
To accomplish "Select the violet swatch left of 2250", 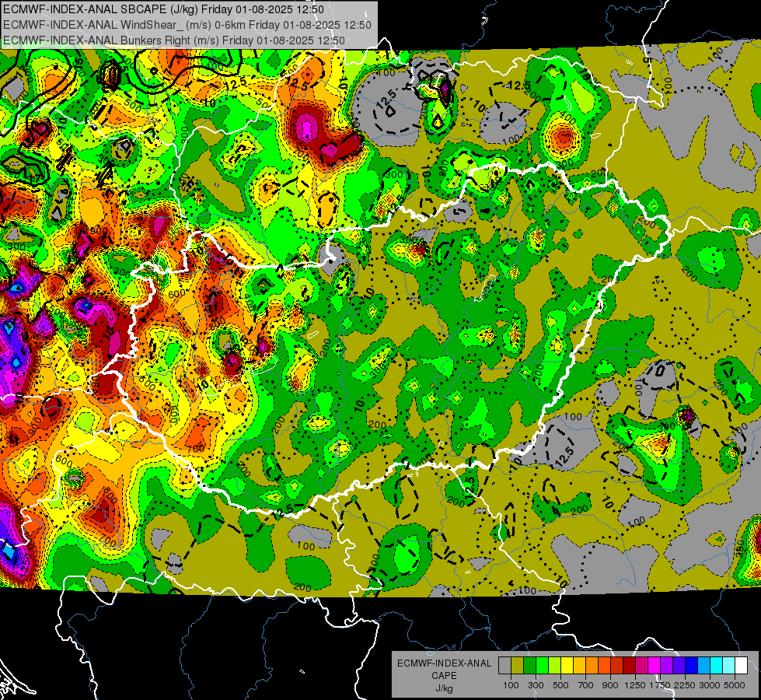I will tap(679, 666).
